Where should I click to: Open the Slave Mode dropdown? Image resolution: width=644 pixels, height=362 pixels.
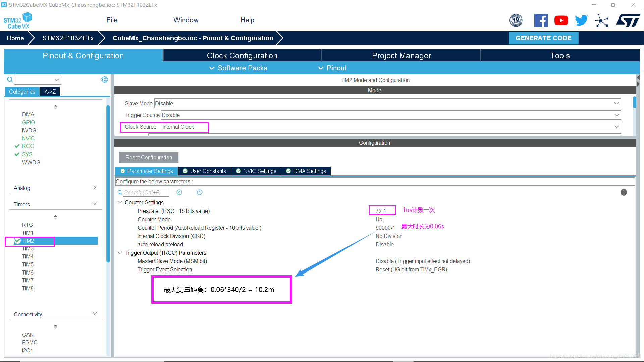point(616,103)
